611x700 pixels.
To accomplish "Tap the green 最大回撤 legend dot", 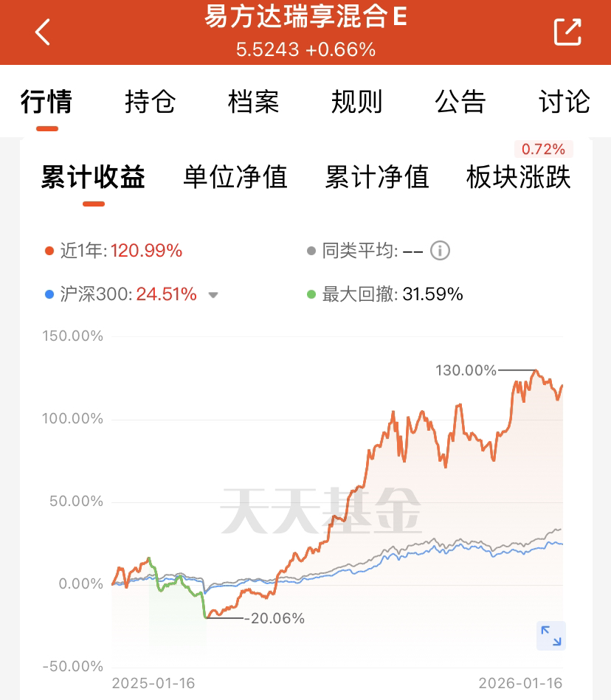I will tap(311, 295).
